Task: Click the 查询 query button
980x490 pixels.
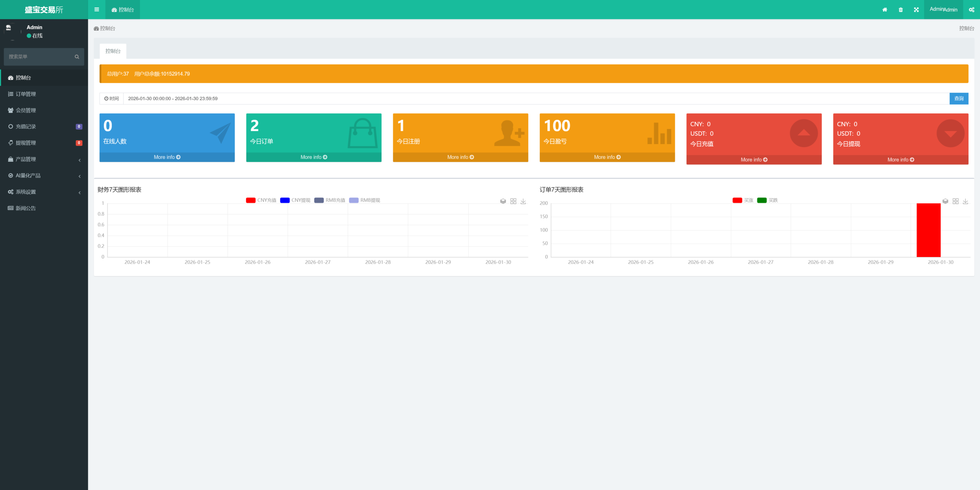Action: coord(959,98)
